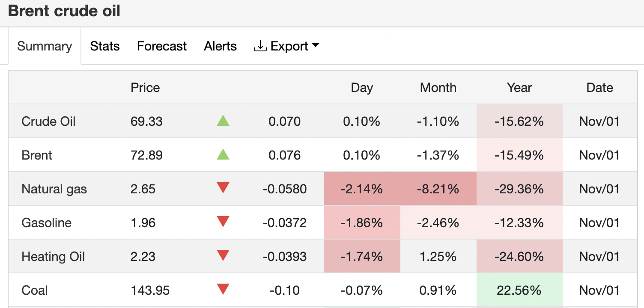This screenshot has width=644, height=308.
Task: Click the Date column header
Action: (x=599, y=88)
